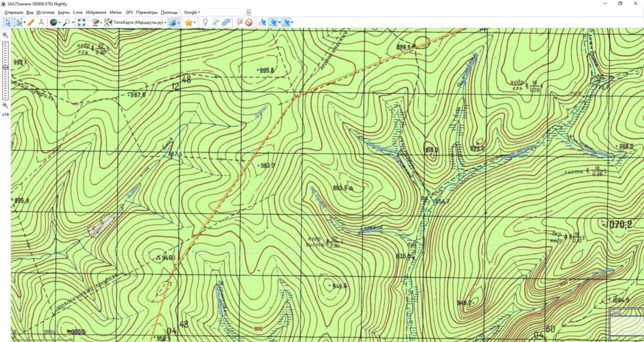The image size is (644, 342).
Task: Open the Карты menu
Action: [x=63, y=12]
